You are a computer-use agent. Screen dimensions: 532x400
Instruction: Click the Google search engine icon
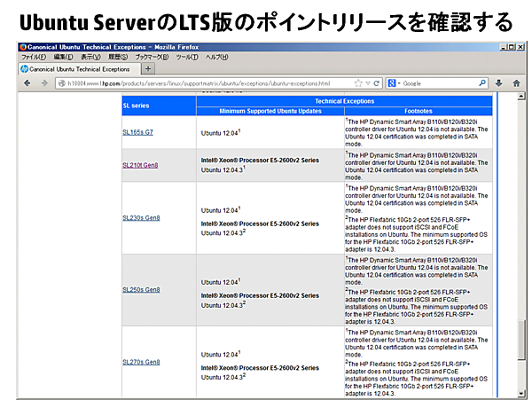coord(392,82)
